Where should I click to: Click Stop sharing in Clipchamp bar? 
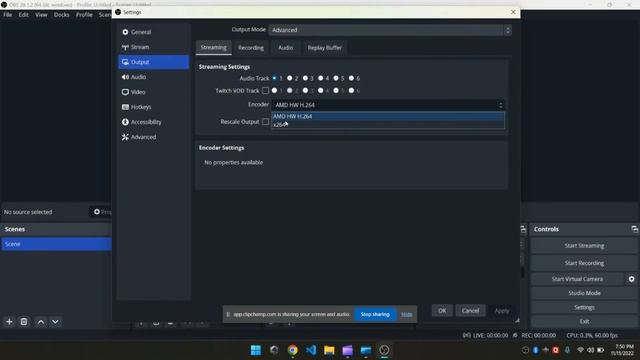(375, 314)
